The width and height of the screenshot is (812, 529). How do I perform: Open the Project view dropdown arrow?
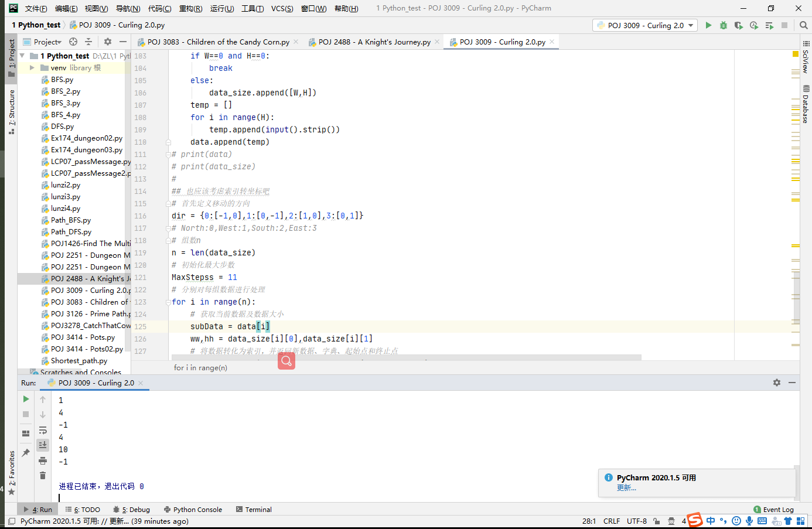[59, 41]
